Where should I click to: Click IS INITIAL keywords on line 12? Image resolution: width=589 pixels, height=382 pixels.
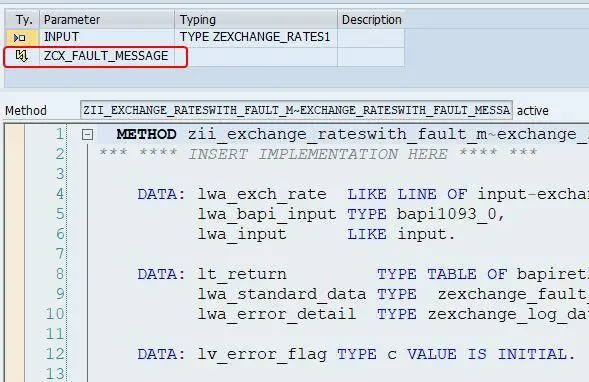[517, 354]
